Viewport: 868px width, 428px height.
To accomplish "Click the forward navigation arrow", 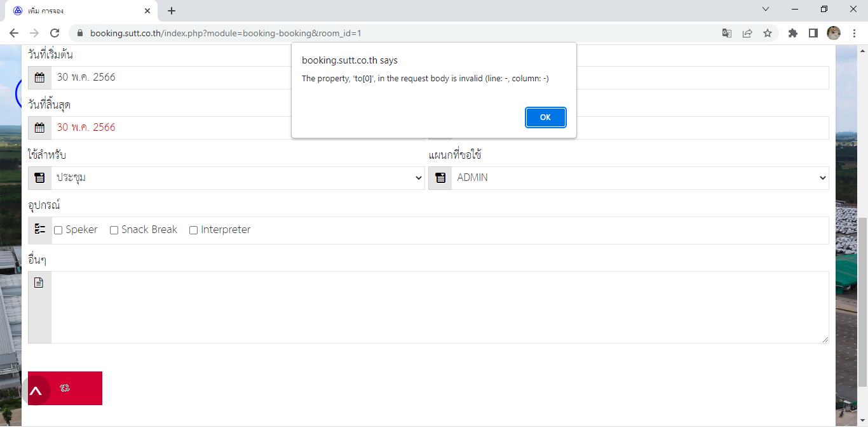I will click(x=34, y=33).
